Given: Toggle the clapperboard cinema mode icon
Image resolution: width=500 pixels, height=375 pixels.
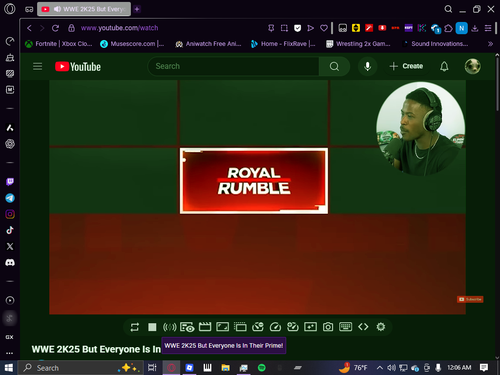Looking at the screenshot, I should (x=205, y=327).
